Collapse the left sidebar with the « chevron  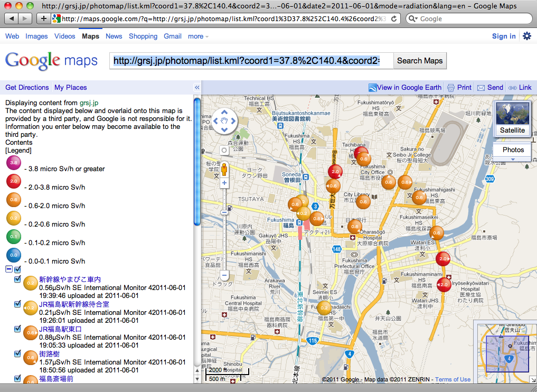pyautogui.click(x=197, y=87)
